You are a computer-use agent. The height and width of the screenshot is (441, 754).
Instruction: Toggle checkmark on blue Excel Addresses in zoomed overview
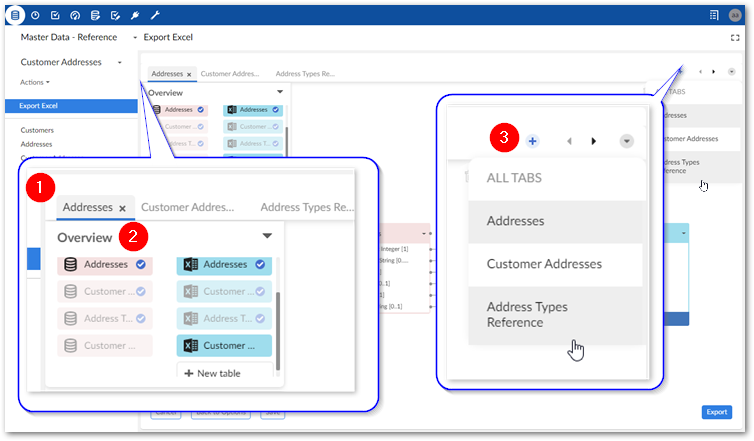pos(260,265)
